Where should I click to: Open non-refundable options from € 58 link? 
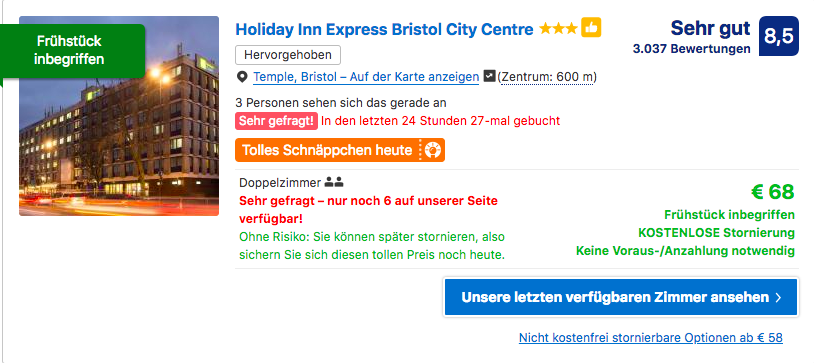(650, 338)
